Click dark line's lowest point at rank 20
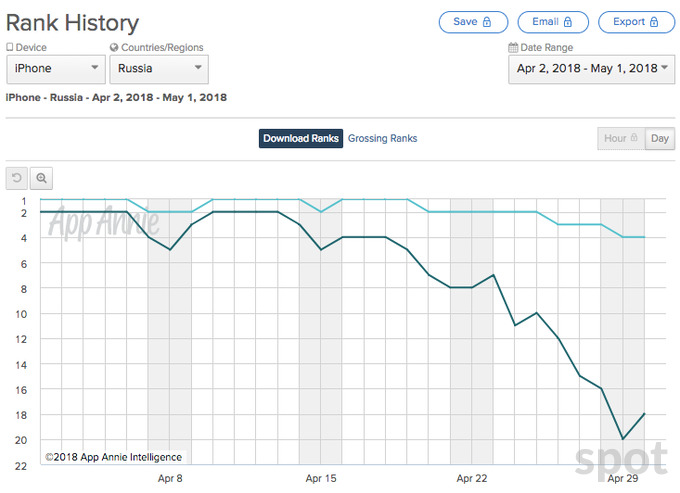 pos(623,439)
